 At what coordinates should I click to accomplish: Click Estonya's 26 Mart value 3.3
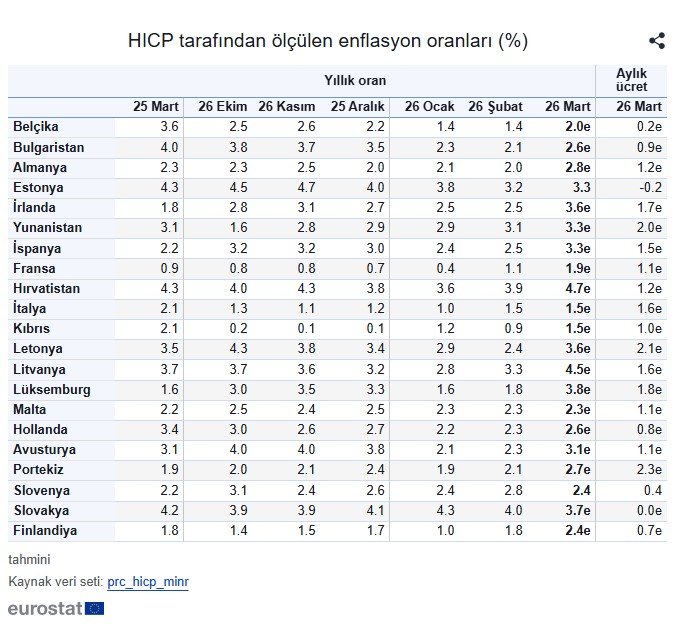581,187
